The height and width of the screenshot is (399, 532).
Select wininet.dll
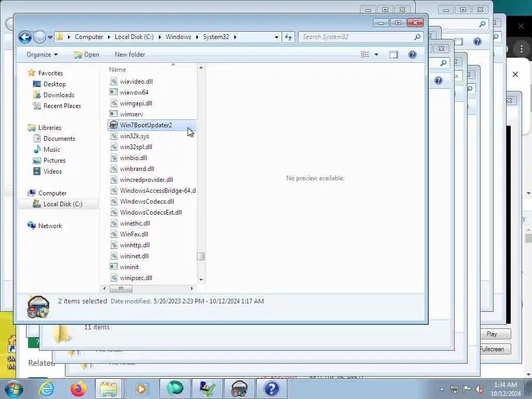(x=134, y=256)
